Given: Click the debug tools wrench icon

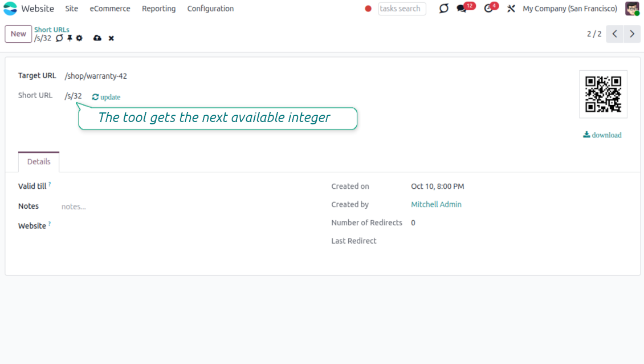Looking at the screenshot, I should tap(511, 9).
